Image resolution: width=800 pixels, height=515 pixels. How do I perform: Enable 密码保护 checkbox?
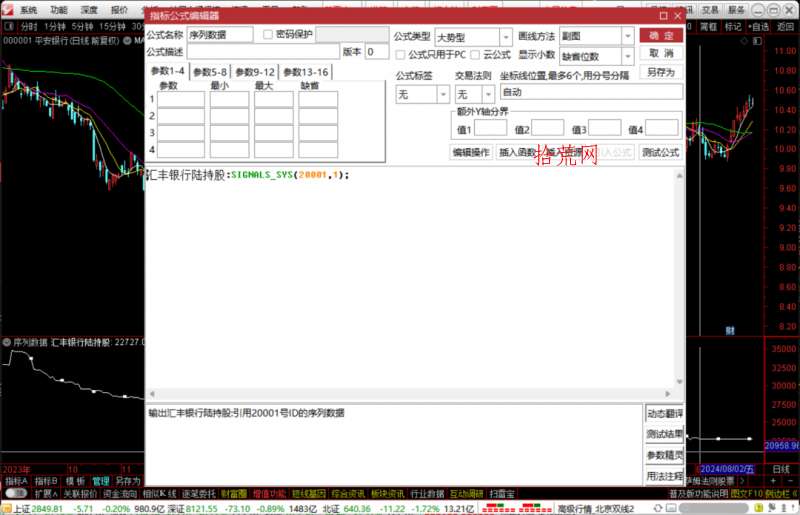click(x=268, y=34)
